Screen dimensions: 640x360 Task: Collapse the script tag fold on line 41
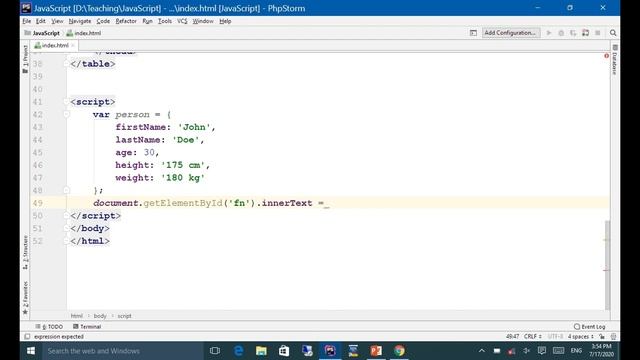66,102
